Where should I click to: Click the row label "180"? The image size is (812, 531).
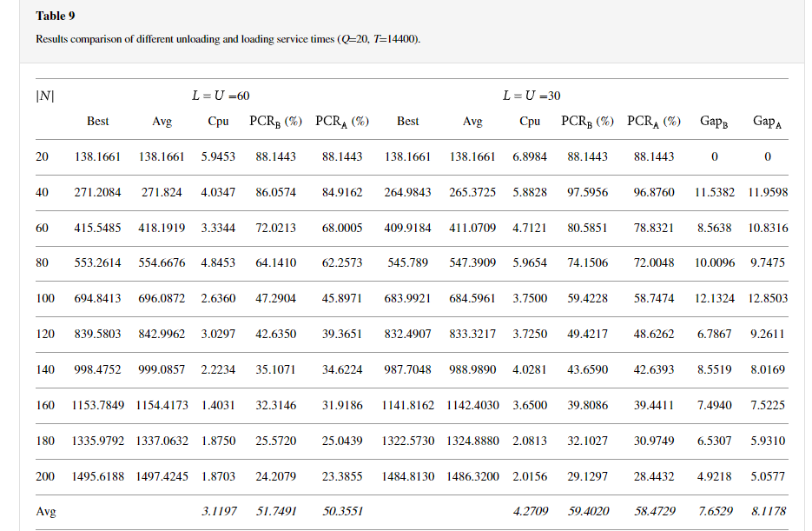(x=45, y=441)
